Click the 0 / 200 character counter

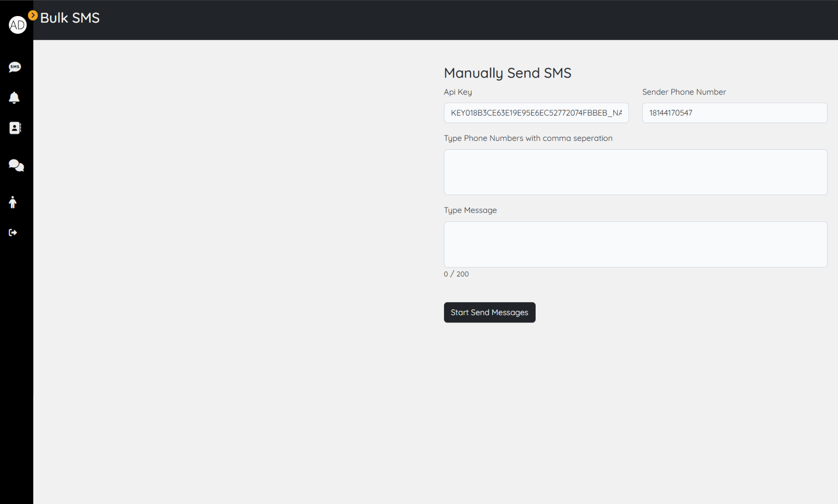[456, 274]
